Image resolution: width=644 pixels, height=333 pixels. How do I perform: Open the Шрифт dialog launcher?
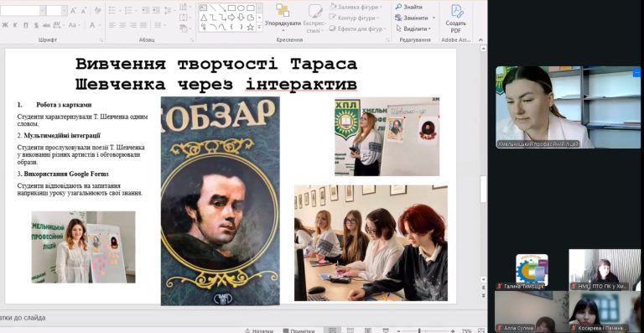click(101, 40)
